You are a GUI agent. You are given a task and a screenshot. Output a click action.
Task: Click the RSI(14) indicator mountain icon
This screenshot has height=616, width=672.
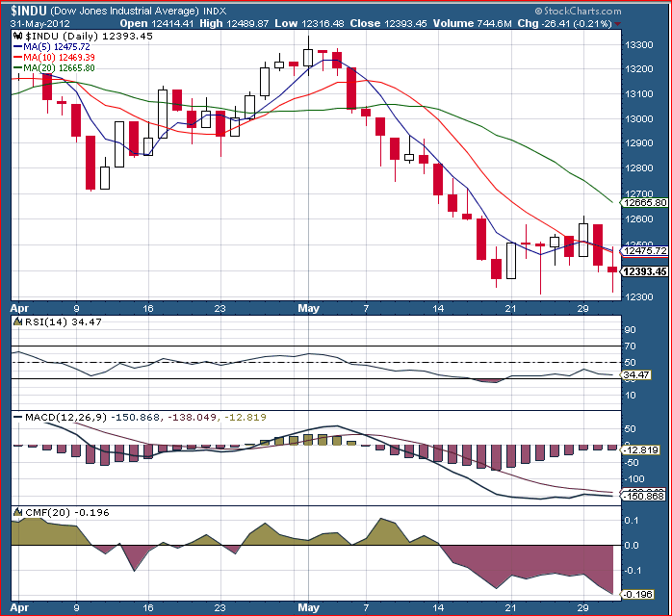click(x=18, y=321)
